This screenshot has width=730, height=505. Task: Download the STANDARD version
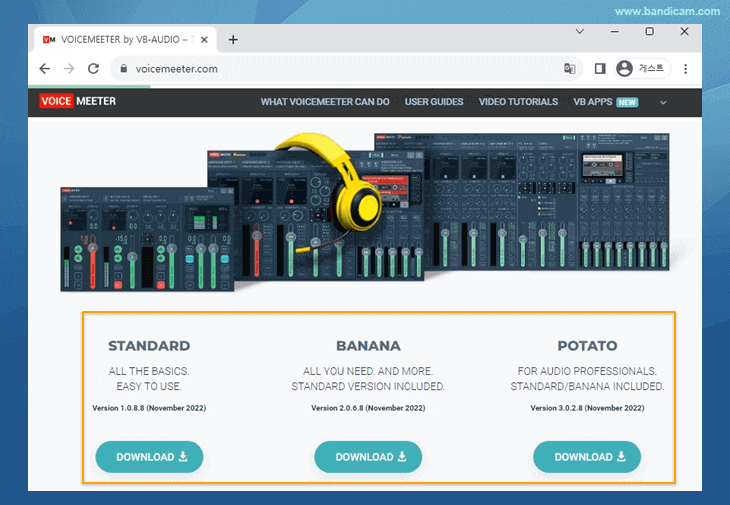149,457
